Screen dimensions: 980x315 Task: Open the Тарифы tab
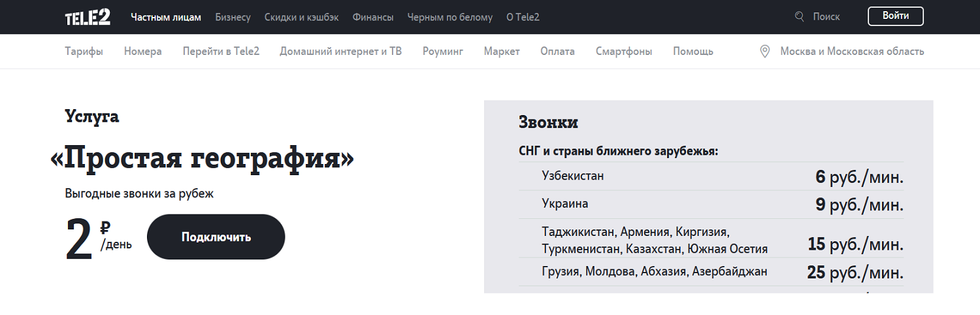[84, 52]
